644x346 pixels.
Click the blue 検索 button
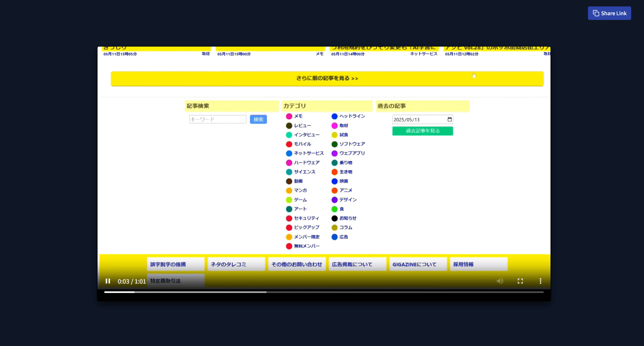(258, 119)
